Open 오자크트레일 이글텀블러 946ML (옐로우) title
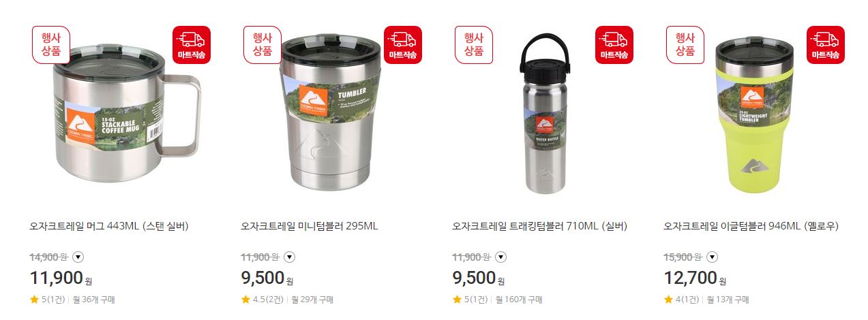 [x=751, y=226]
